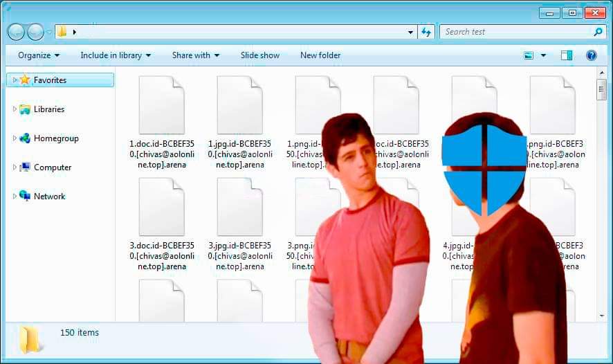
Task: Select file icon of 1.jpg.id-BCBEF350 arena file
Action: tap(239, 105)
